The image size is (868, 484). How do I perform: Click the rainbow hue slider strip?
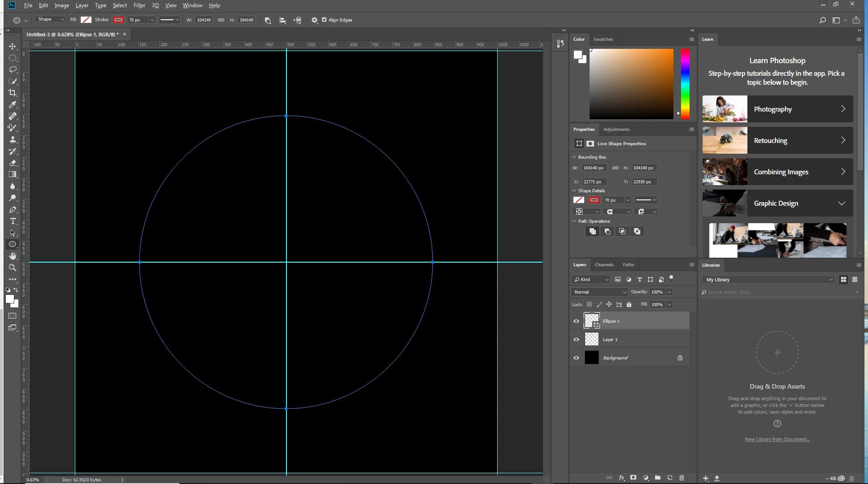click(x=685, y=83)
